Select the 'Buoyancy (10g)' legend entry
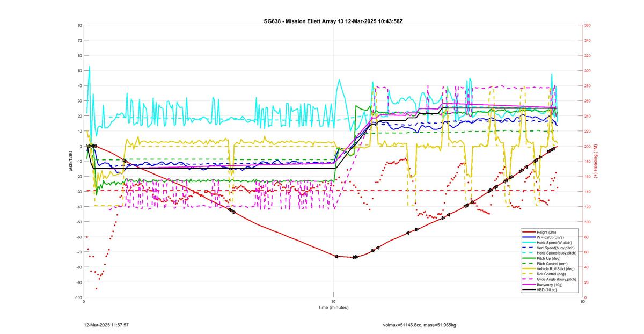Viewport: 644px width, 334px height. [x=548, y=285]
